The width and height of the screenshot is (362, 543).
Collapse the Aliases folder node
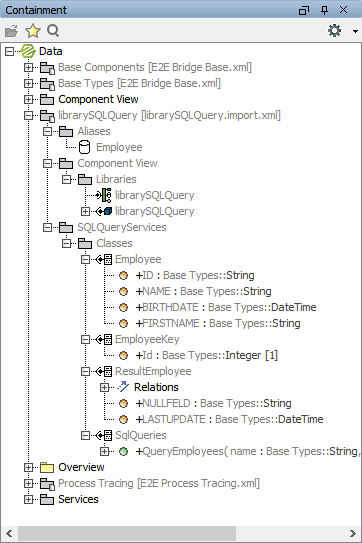[x=47, y=131]
